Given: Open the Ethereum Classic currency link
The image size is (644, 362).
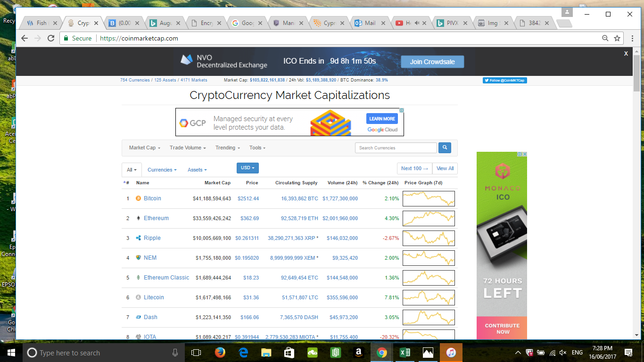Looking at the screenshot, I should 166,278.
